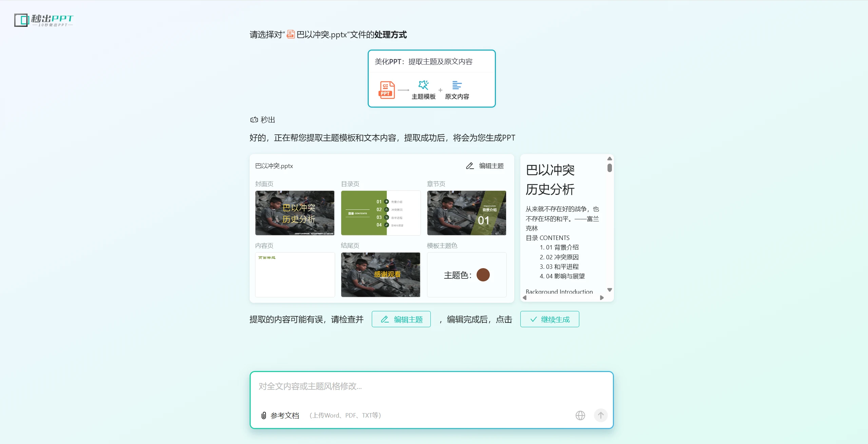The height and width of the screenshot is (444, 868).
Task: Click the 秒出 robot icon
Action: (x=254, y=120)
